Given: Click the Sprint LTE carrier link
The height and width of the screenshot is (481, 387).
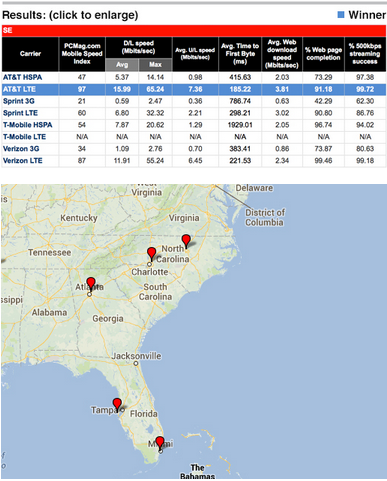Looking at the screenshot, I should pyautogui.click(x=20, y=113).
